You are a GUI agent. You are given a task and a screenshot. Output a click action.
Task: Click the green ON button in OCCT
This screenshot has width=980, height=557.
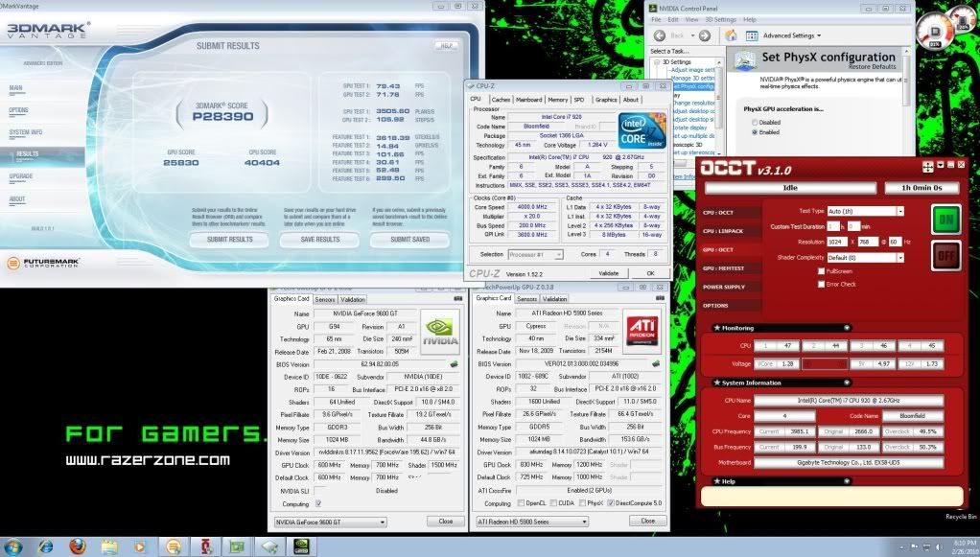[x=945, y=220]
